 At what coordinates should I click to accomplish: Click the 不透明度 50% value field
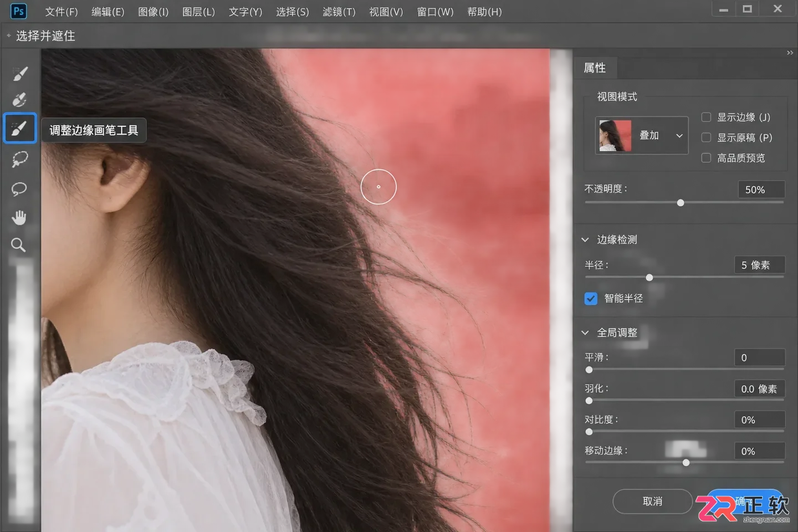pos(761,190)
